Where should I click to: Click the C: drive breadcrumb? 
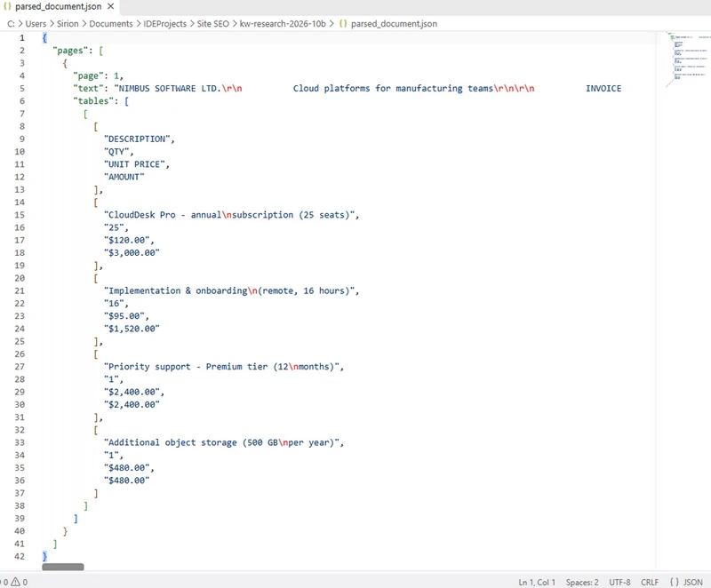pos(11,24)
